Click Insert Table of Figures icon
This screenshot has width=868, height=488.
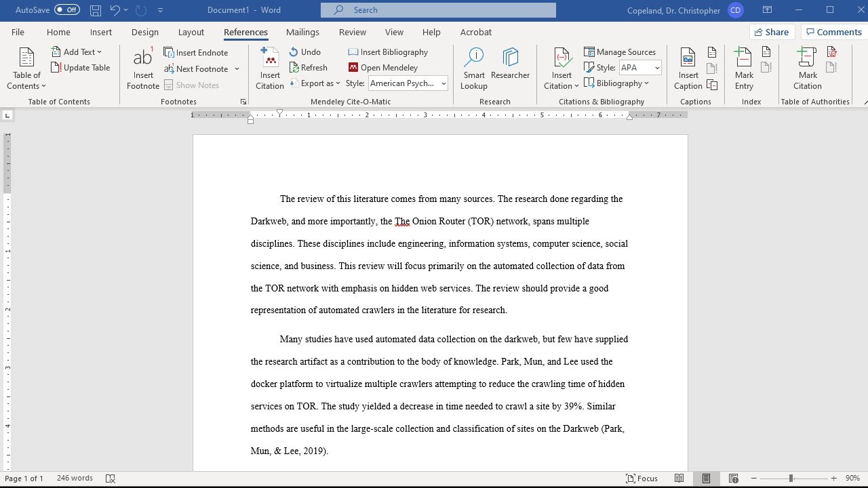pos(712,52)
